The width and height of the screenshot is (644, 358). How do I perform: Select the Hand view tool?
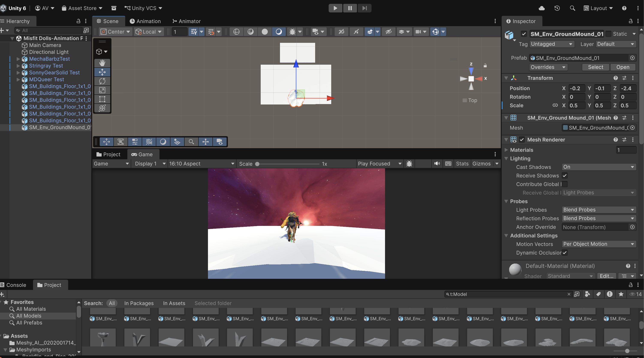click(x=102, y=63)
